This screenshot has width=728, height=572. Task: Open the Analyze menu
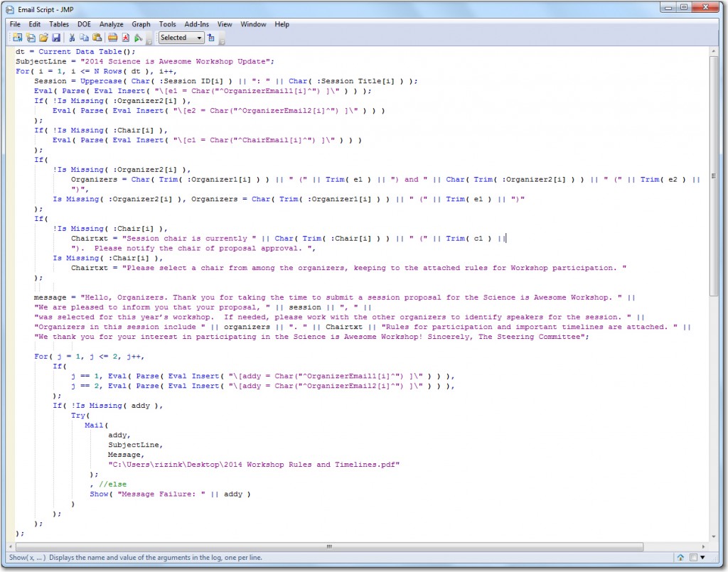click(111, 24)
